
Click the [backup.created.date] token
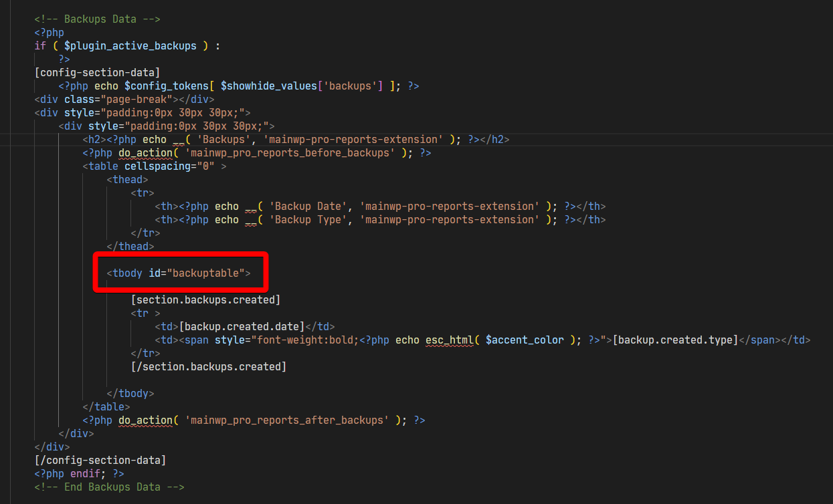coord(242,326)
